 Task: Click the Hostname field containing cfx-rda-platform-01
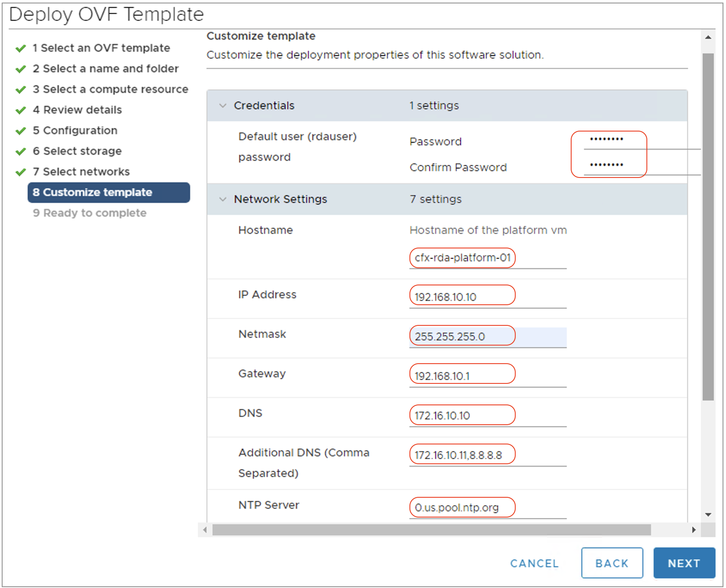462,257
